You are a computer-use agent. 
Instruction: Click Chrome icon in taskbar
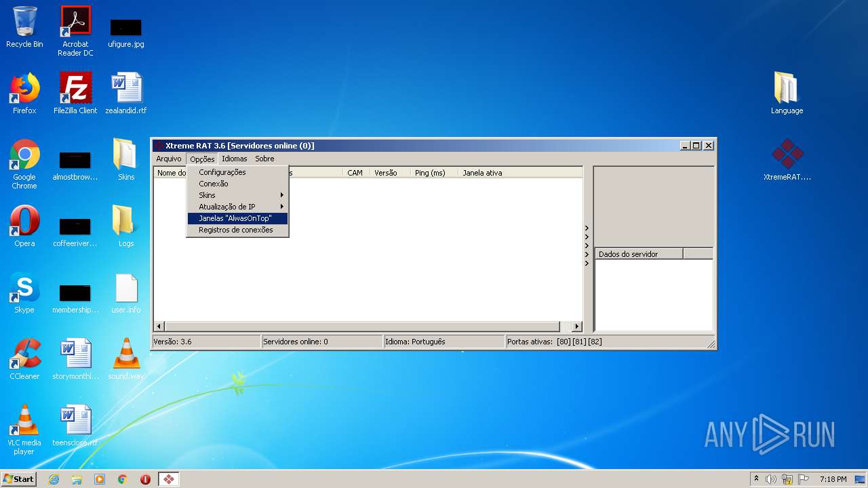click(123, 479)
